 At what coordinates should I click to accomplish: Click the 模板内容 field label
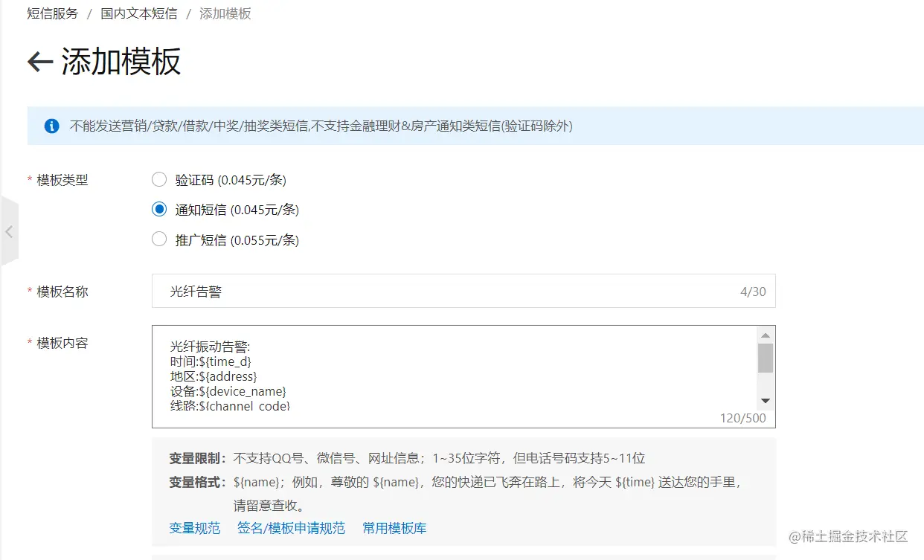coord(62,343)
